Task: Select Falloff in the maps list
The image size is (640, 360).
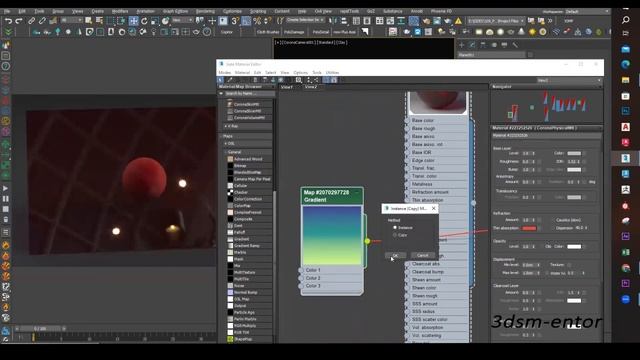Action: tap(240, 232)
